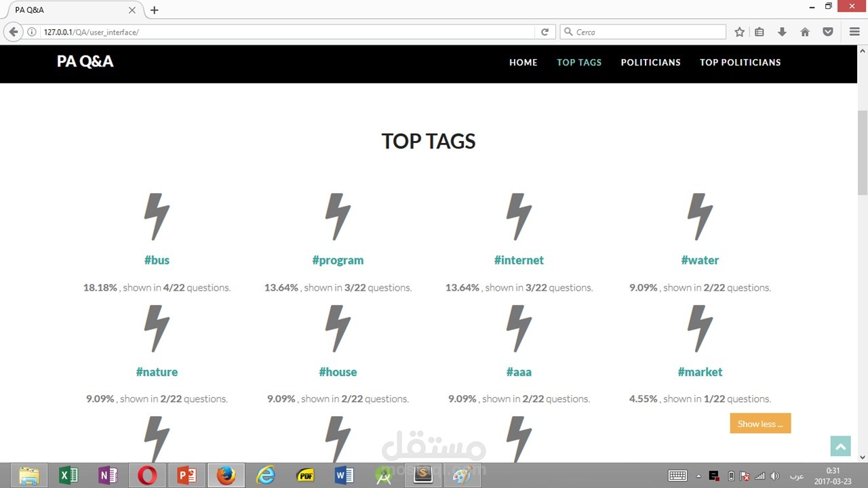This screenshot has height=488, width=868.
Task: Open the #water tag link
Action: click(x=700, y=260)
